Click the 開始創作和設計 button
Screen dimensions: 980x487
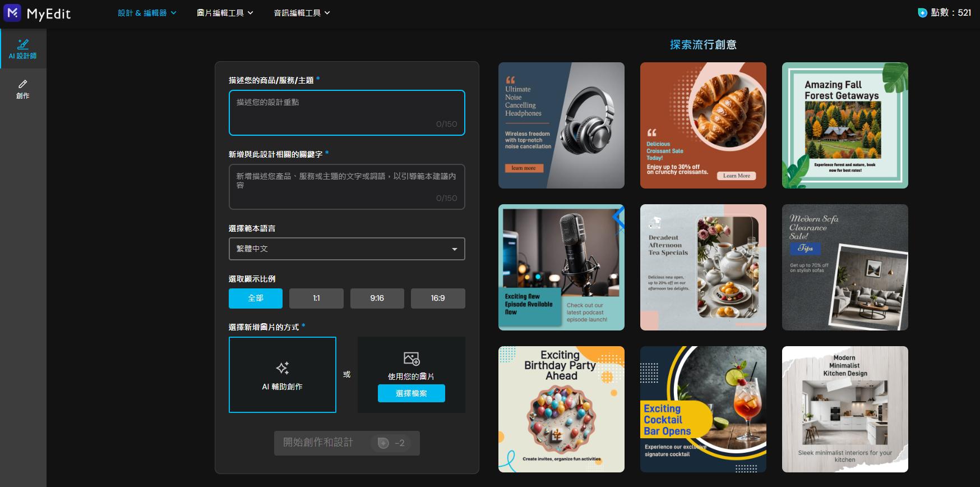347,443
